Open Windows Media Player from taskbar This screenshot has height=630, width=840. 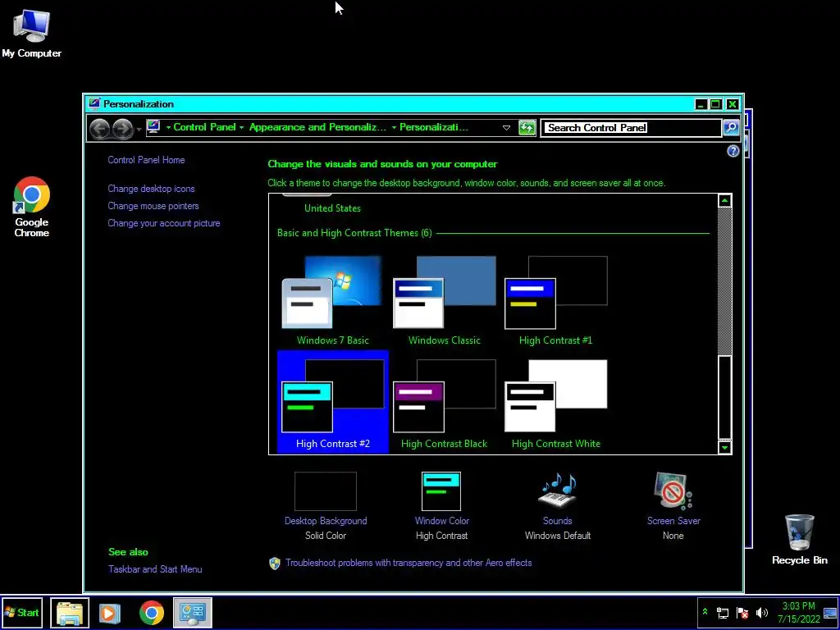pyautogui.click(x=110, y=612)
